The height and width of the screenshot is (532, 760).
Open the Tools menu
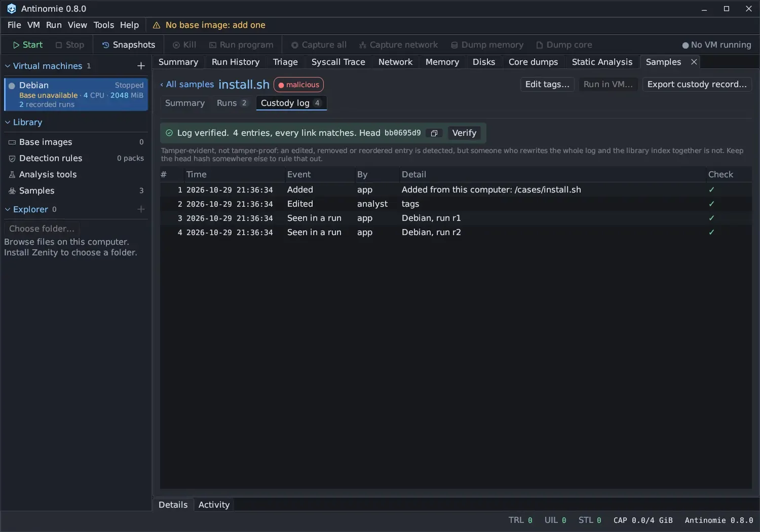point(104,25)
